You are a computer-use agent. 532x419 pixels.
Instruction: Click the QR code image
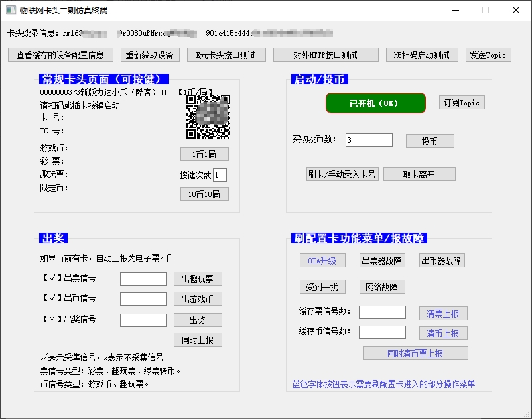pyautogui.click(x=208, y=117)
